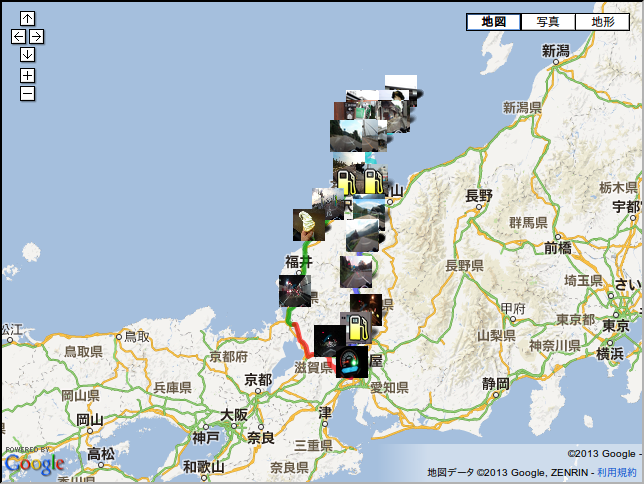Click the speedometer gauge marker near Nagoya
Screen dimensions: 644x484
[349, 362]
